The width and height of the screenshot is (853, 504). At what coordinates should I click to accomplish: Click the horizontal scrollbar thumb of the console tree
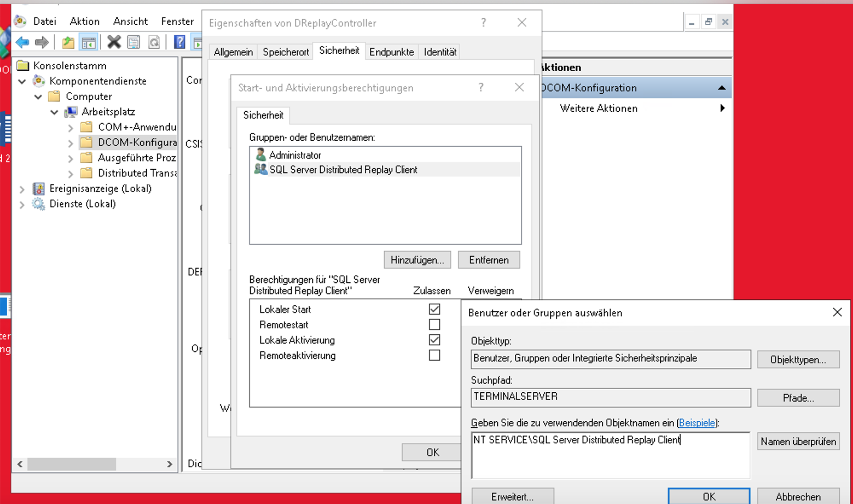[72, 464]
